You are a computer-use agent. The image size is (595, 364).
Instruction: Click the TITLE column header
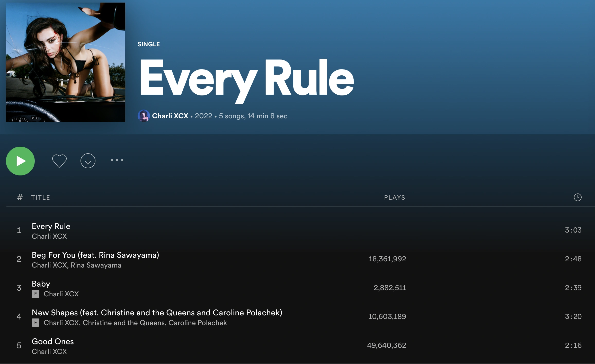pyautogui.click(x=41, y=198)
